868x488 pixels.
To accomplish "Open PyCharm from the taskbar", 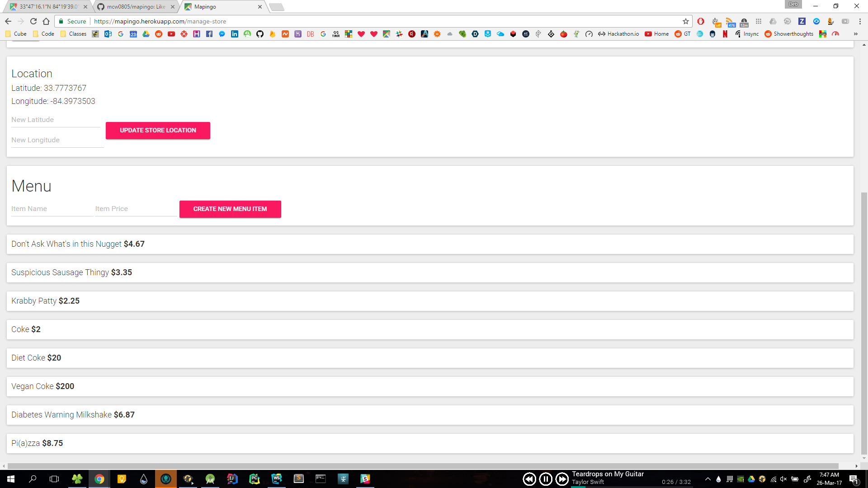I will (255, 479).
